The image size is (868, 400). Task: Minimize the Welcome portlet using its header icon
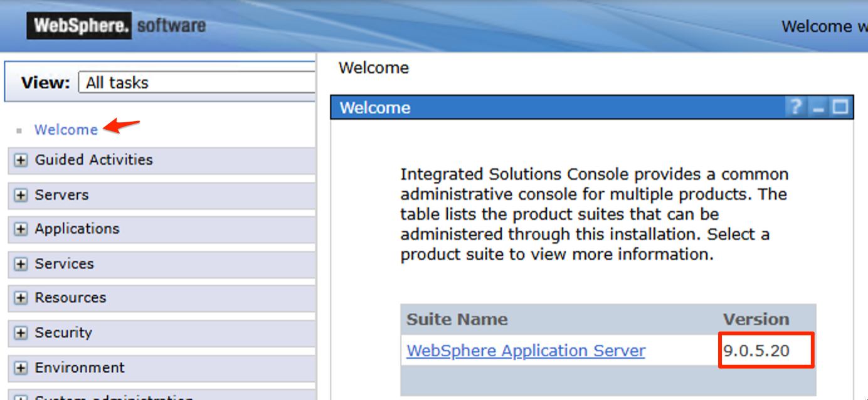(x=818, y=108)
